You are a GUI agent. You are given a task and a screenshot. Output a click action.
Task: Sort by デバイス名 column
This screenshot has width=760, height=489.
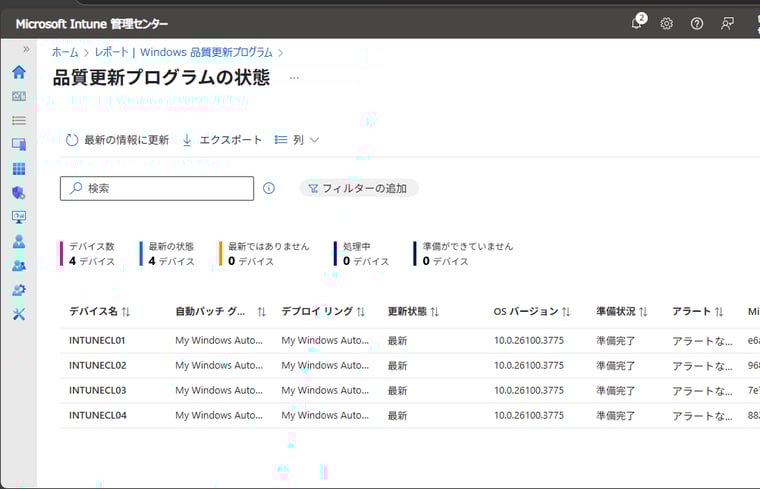click(x=99, y=312)
